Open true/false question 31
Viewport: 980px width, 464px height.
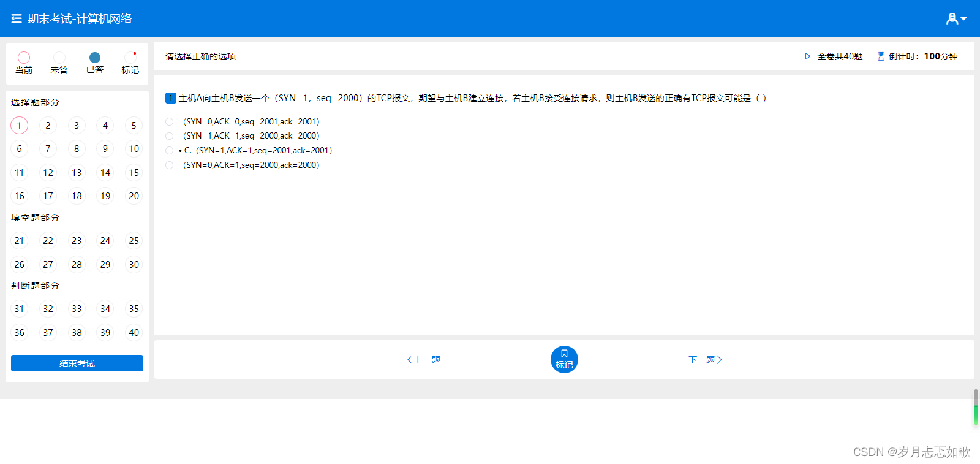click(x=20, y=309)
